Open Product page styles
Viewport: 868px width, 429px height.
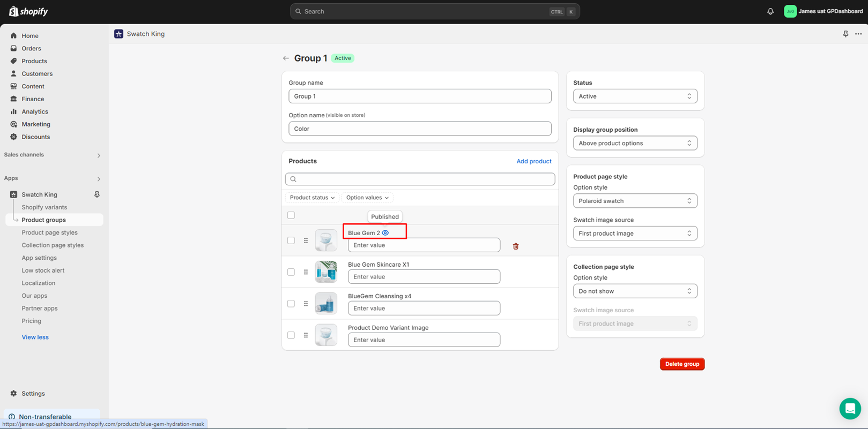[x=50, y=232]
